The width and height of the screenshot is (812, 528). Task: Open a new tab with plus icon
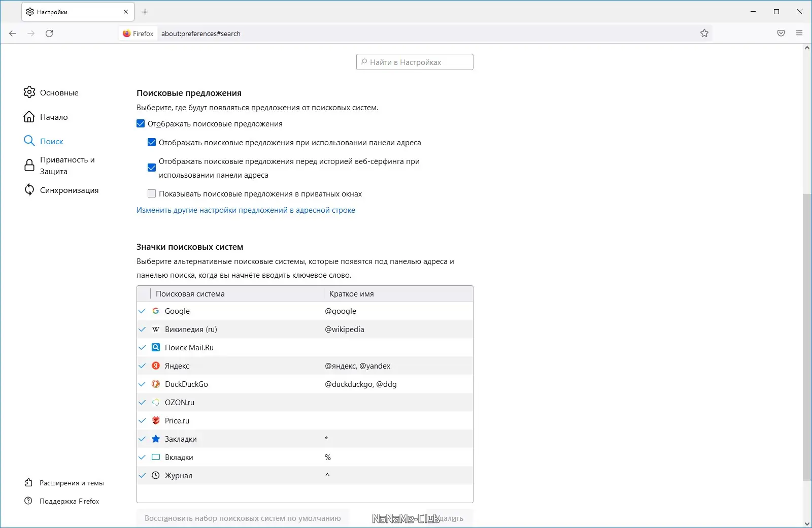pyautogui.click(x=145, y=12)
